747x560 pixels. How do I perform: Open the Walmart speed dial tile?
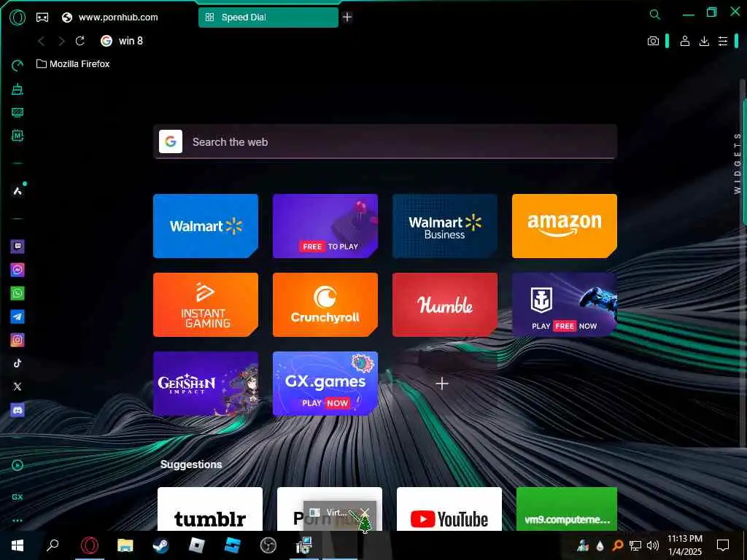[206, 226]
